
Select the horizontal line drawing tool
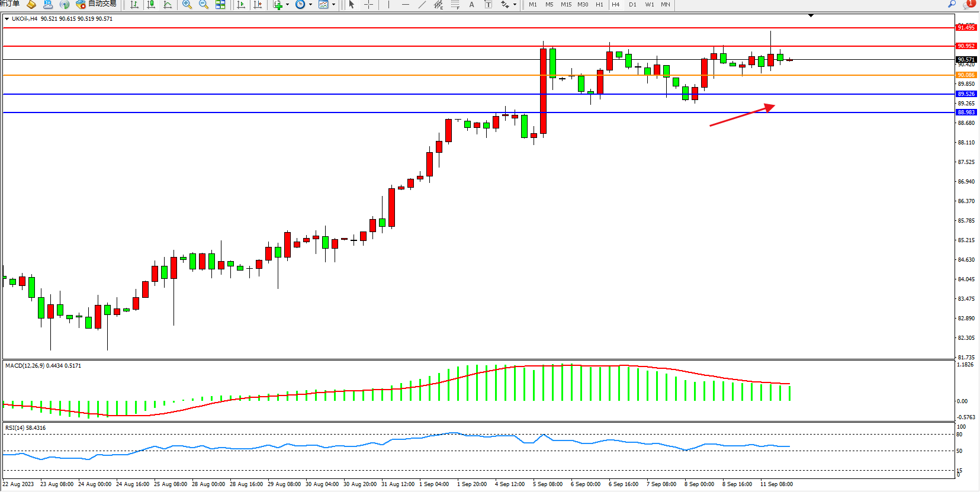(406, 5)
